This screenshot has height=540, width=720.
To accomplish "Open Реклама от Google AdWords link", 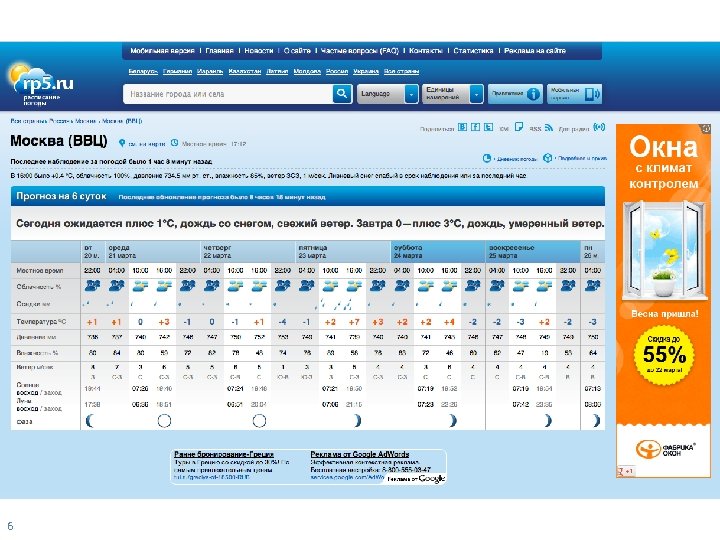I will 360,454.
